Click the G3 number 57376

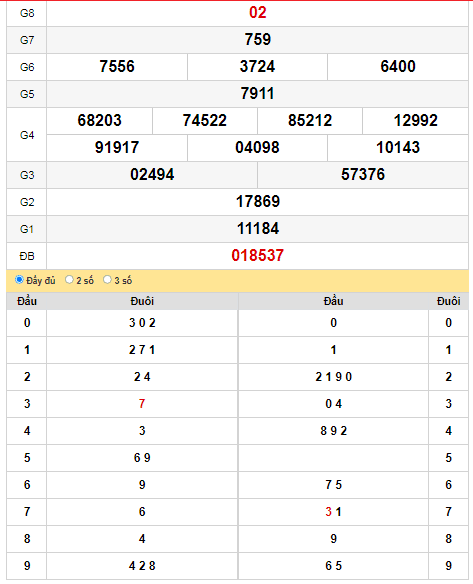363,174
